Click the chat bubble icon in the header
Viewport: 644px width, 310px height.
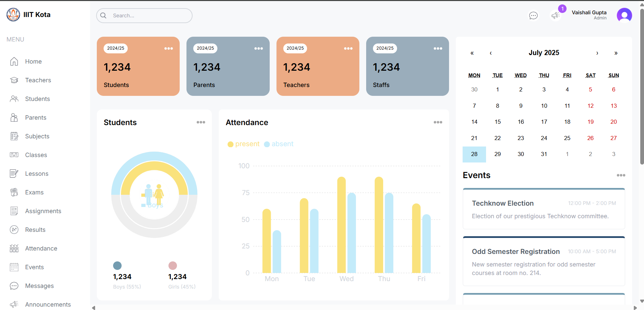click(533, 15)
